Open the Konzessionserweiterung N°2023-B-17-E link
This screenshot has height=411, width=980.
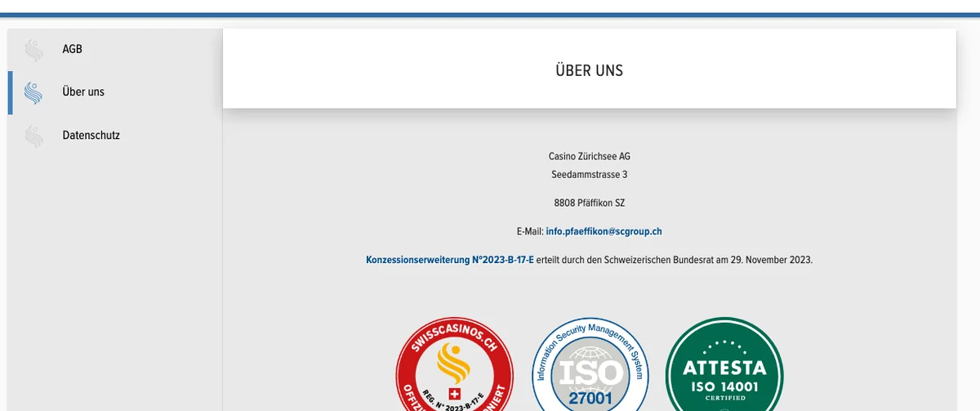[x=450, y=260]
